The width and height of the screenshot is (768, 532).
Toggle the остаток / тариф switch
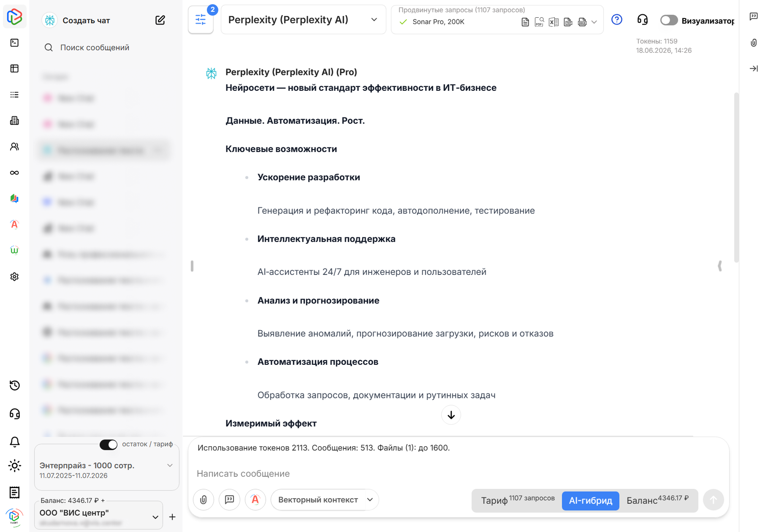coord(109,445)
